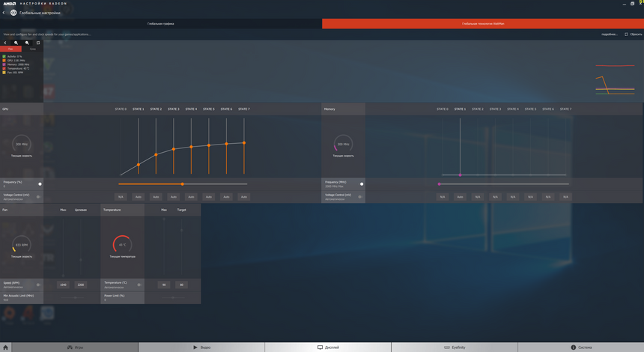Open the Дисплей tab in the bottom bar
Screen dimensions: 644x352
tap(328, 348)
